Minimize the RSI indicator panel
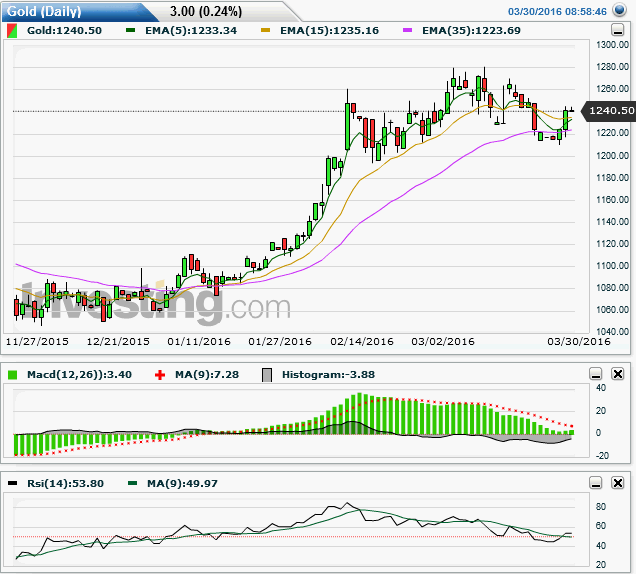 [595, 483]
